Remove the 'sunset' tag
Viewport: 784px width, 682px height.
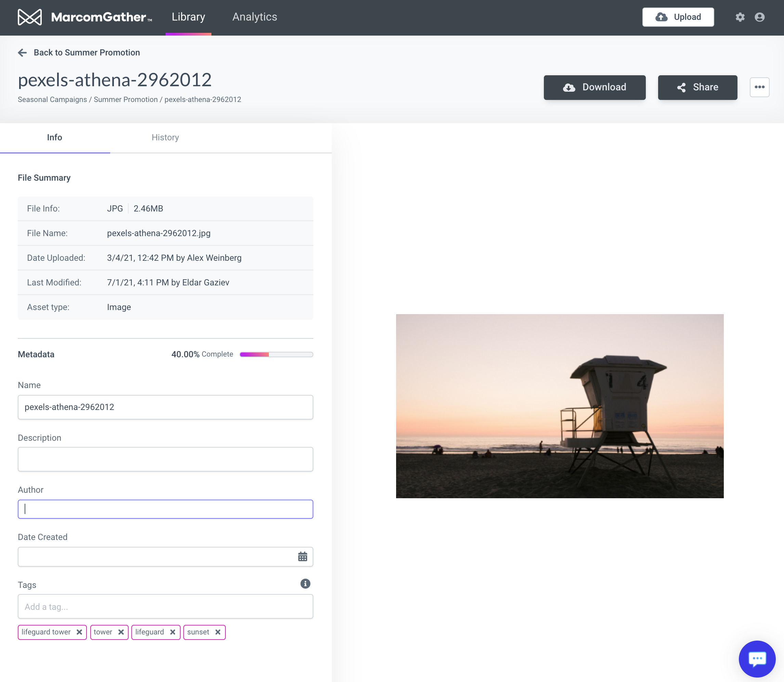click(x=218, y=632)
